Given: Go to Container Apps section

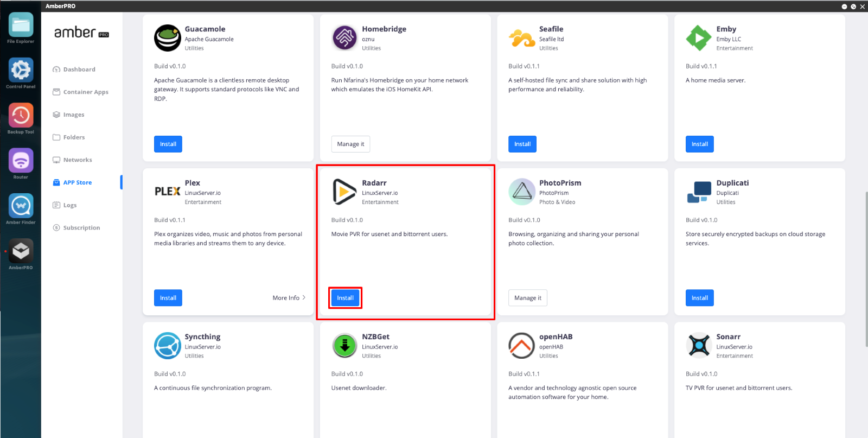Looking at the screenshot, I should tap(86, 92).
